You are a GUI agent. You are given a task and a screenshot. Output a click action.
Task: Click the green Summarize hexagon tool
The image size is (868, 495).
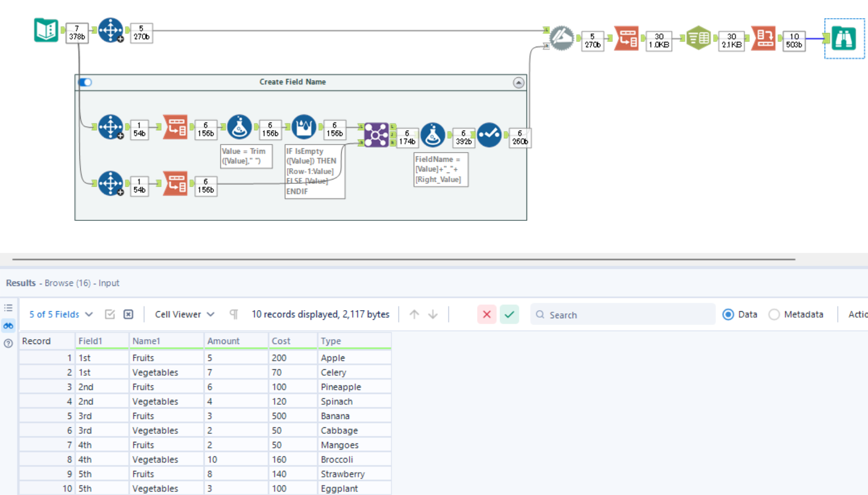click(x=698, y=38)
